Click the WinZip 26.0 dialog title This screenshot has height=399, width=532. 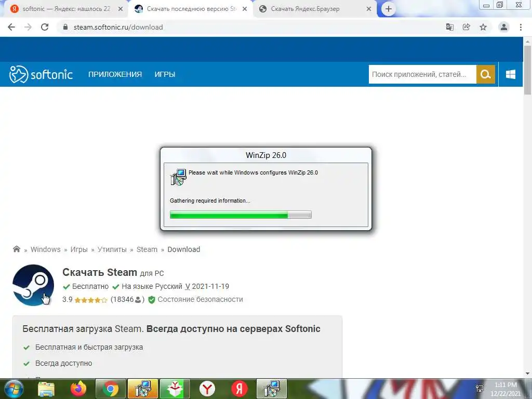point(266,155)
